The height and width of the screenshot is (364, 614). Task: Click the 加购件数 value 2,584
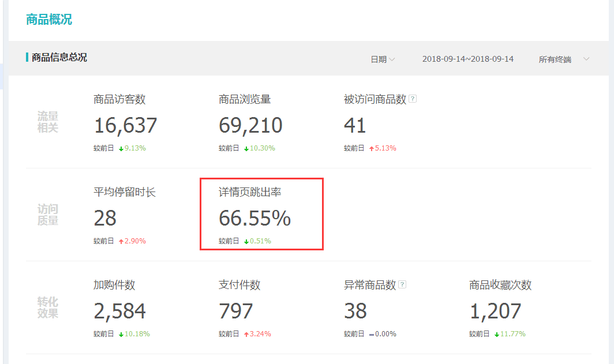pos(118,312)
